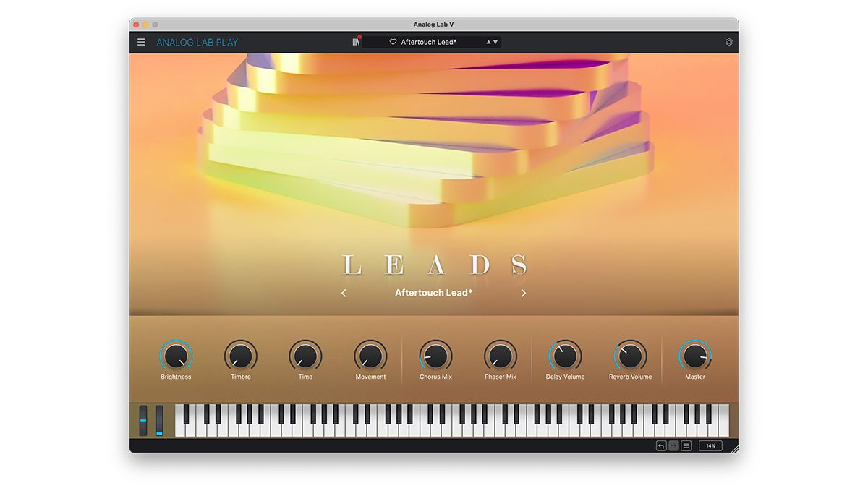This screenshot has width=868, height=488.
Task: Click the preset down arrow to load next preset
Action: 495,42
